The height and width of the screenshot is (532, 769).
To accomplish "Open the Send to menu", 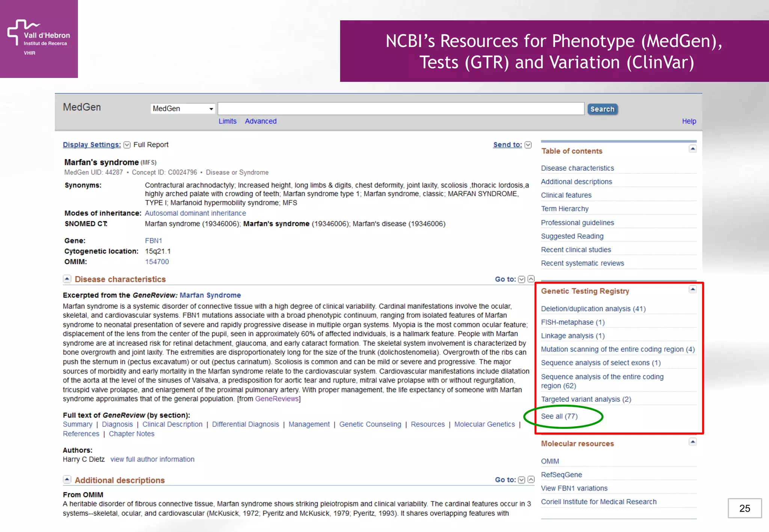I will click(507, 145).
